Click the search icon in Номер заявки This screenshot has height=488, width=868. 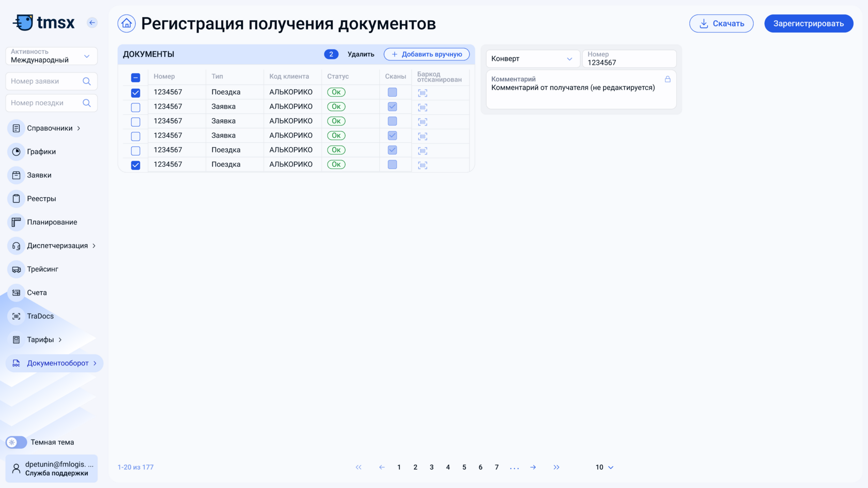click(x=87, y=81)
